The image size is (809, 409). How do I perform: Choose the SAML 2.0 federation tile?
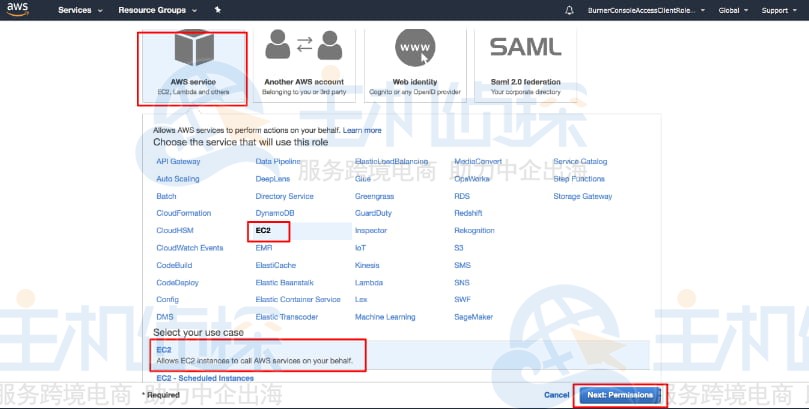524,60
